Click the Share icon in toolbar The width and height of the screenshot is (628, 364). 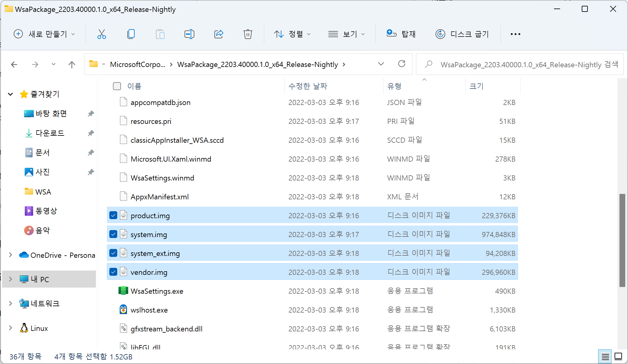pyautogui.click(x=219, y=34)
